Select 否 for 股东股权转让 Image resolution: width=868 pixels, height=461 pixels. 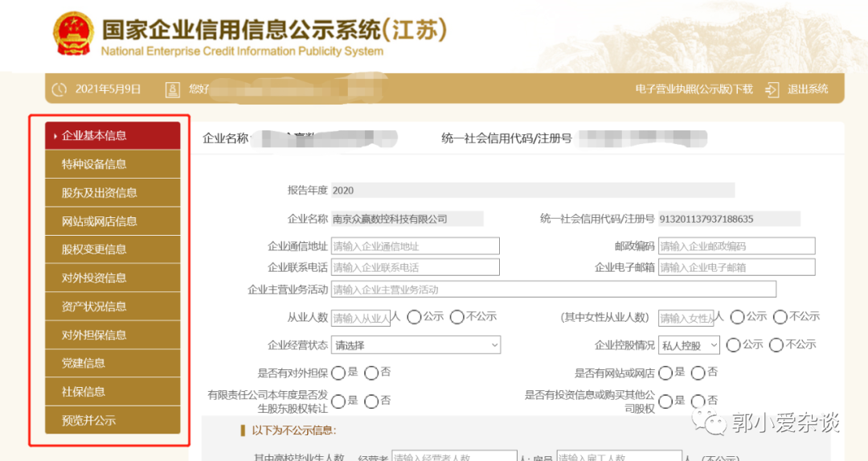[x=371, y=401]
